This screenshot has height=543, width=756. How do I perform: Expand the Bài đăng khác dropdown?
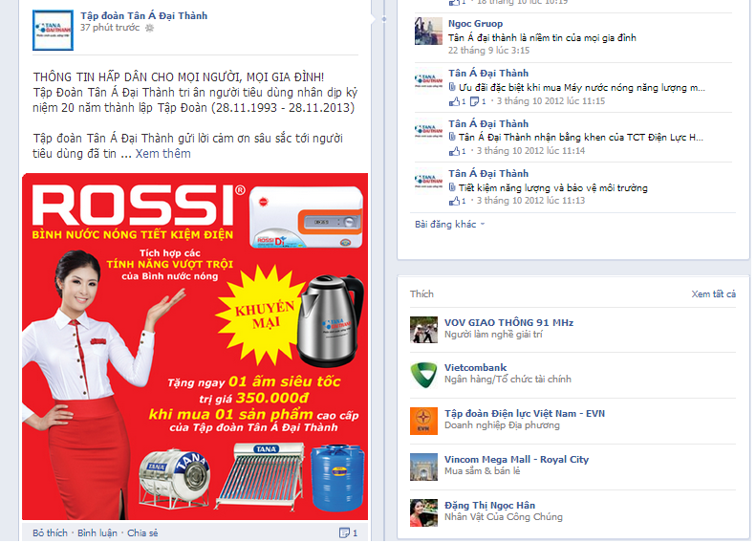point(449,225)
